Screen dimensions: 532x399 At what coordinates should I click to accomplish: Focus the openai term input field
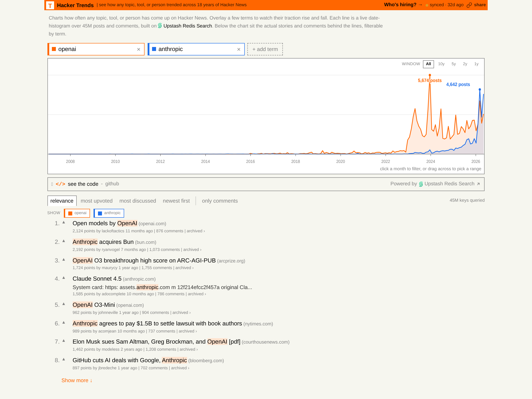(x=96, y=49)
